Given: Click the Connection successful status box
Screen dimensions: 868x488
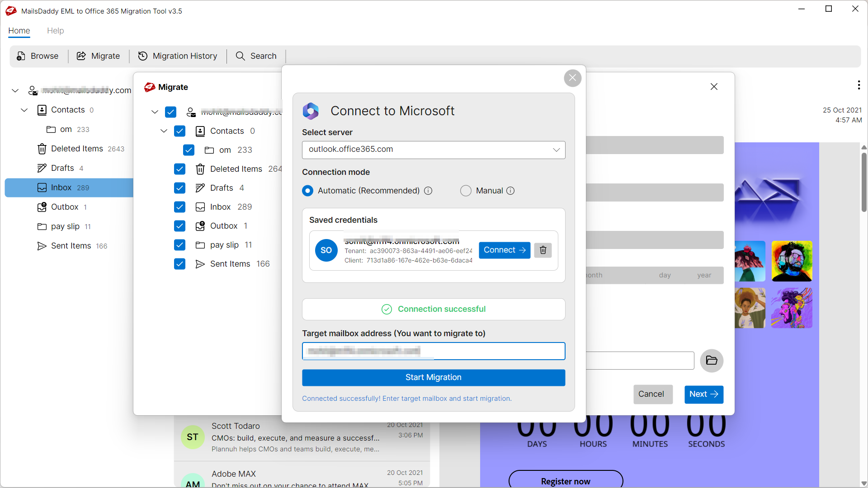Looking at the screenshot, I should click(x=434, y=309).
